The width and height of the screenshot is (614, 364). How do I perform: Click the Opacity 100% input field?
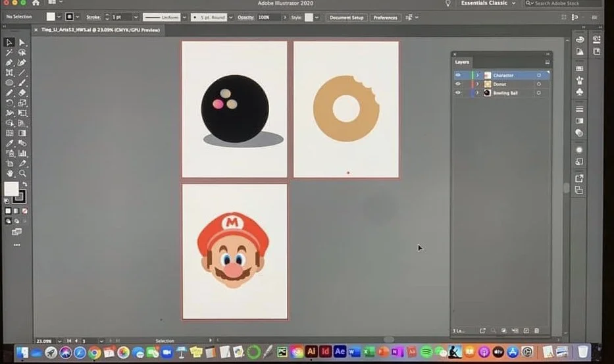point(269,17)
